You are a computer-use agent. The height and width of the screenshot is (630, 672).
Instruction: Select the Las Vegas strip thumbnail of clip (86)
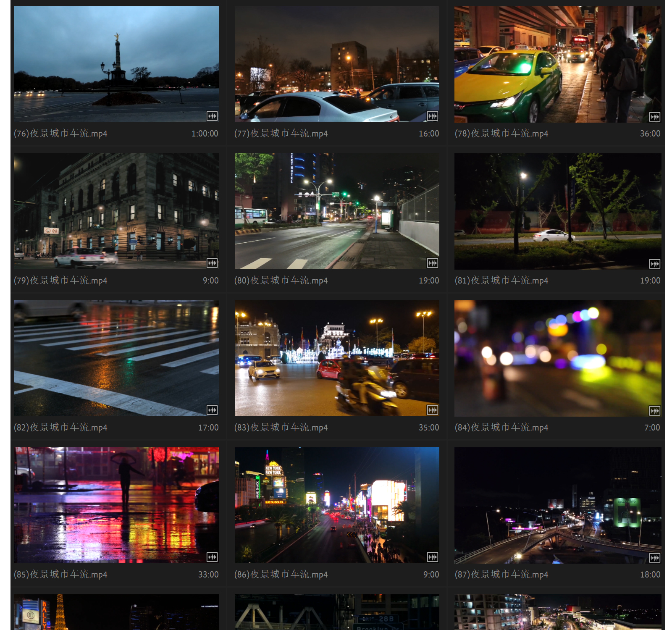pyautogui.click(x=337, y=505)
